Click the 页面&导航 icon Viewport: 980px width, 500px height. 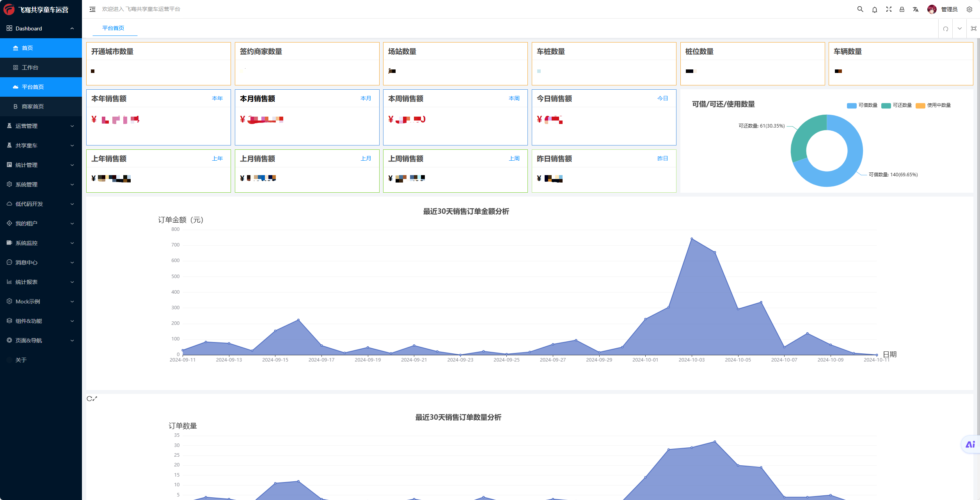pyautogui.click(x=9, y=340)
